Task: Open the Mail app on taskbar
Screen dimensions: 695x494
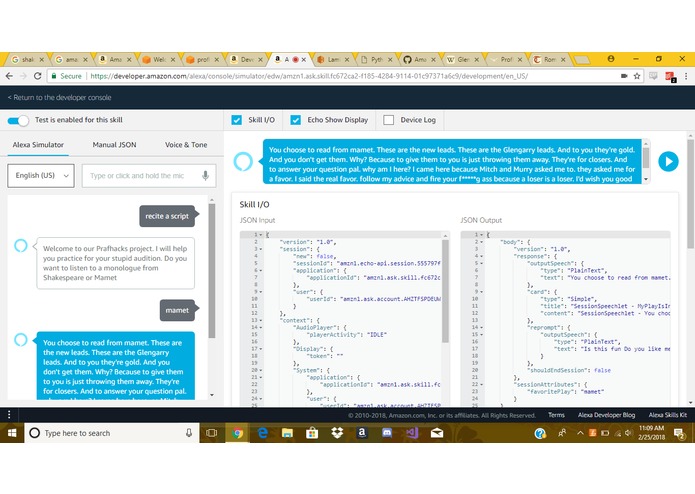Action: pos(437,433)
